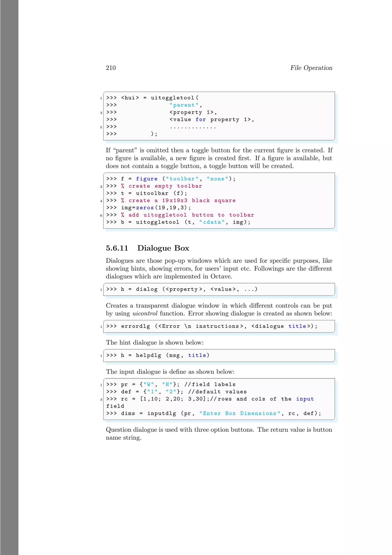Click the '5.6.11 Dialogue Box' section heading
This screenshot has height=555, width=392.
tap(147, 248)
